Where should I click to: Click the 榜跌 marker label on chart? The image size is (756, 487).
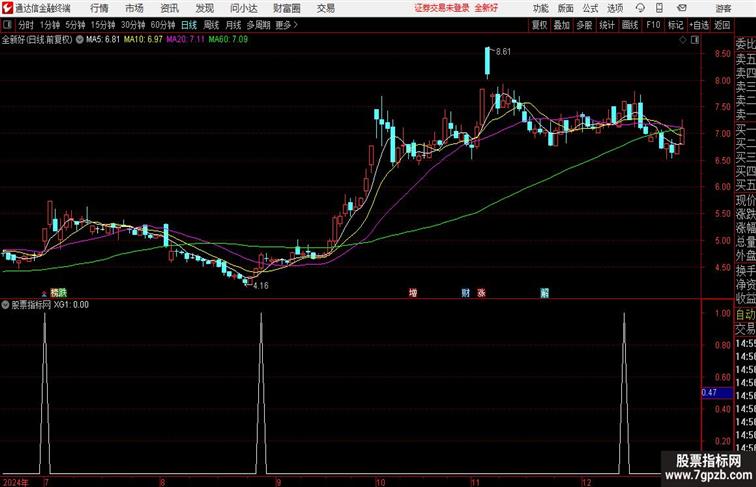click(58, 293)
